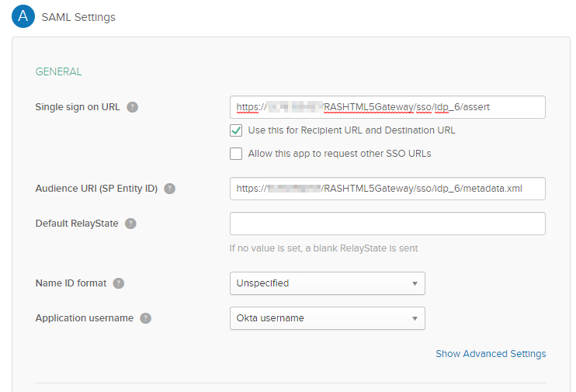576x392 pixels.
Task: Click the step A circle badge
Action: point(23,16)
